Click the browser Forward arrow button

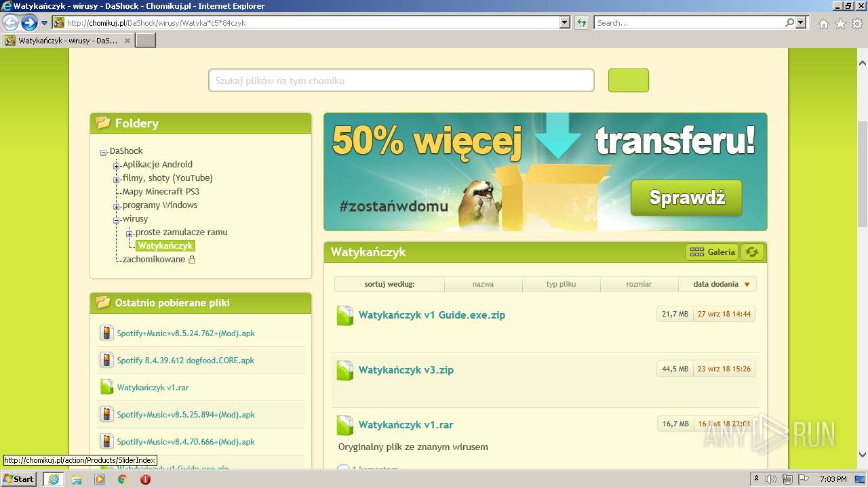click(29, 23)
